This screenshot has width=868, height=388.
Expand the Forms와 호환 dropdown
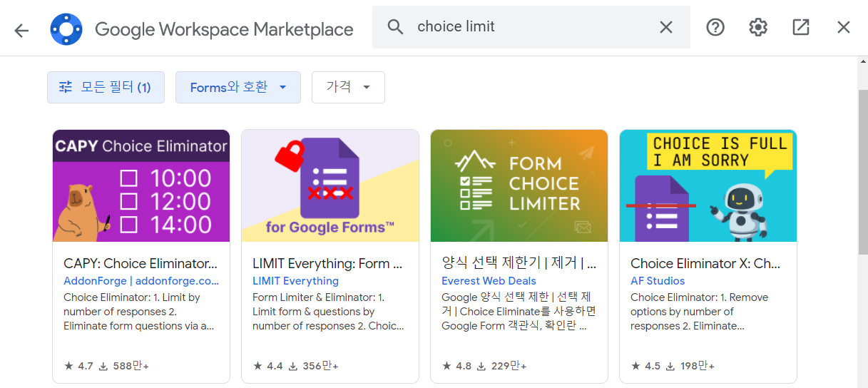click(x=238, y=87)
